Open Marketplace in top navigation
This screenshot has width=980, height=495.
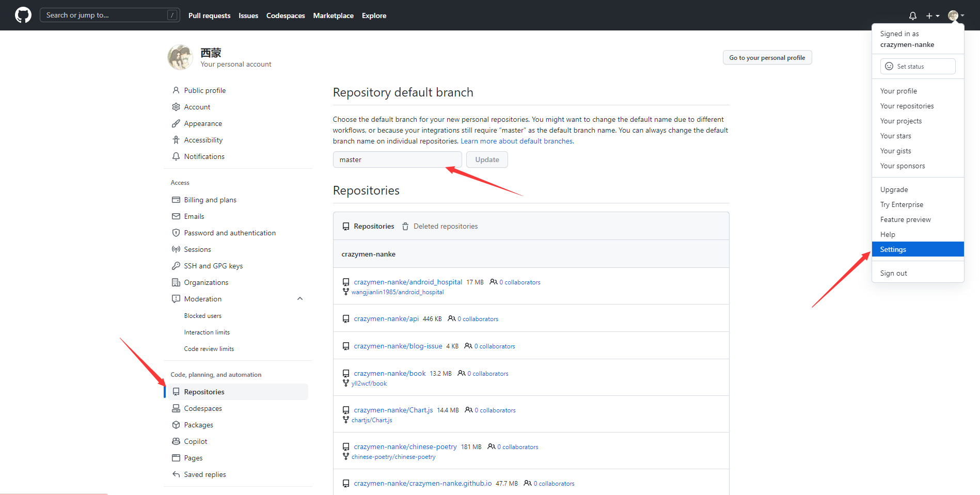coord(333,15)
